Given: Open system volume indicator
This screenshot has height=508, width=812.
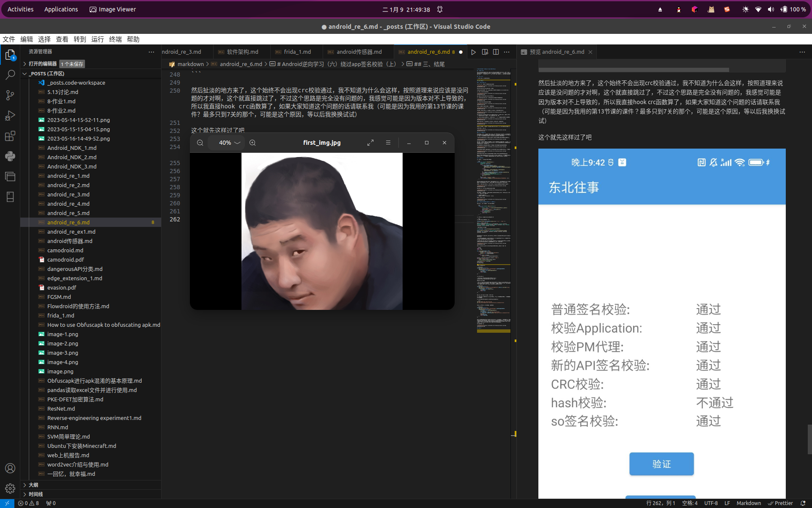Looking at the screenshot, I should pos(771,9).
